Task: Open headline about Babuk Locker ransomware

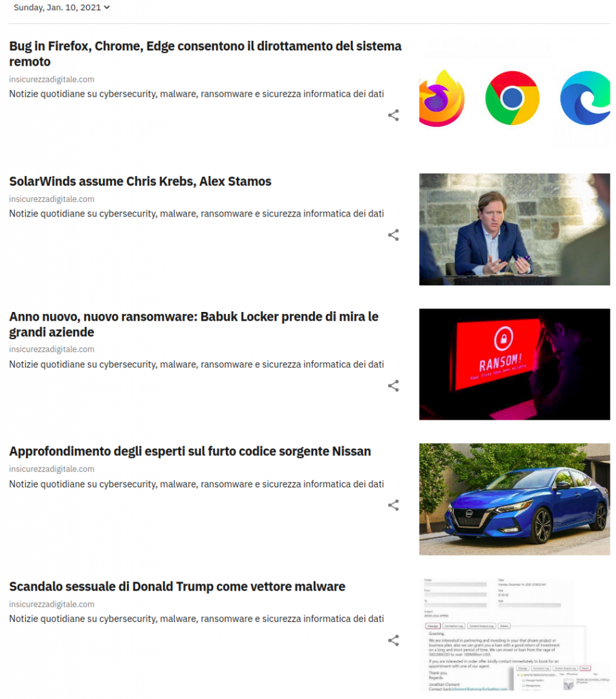Action: click(x=194, y=324)
